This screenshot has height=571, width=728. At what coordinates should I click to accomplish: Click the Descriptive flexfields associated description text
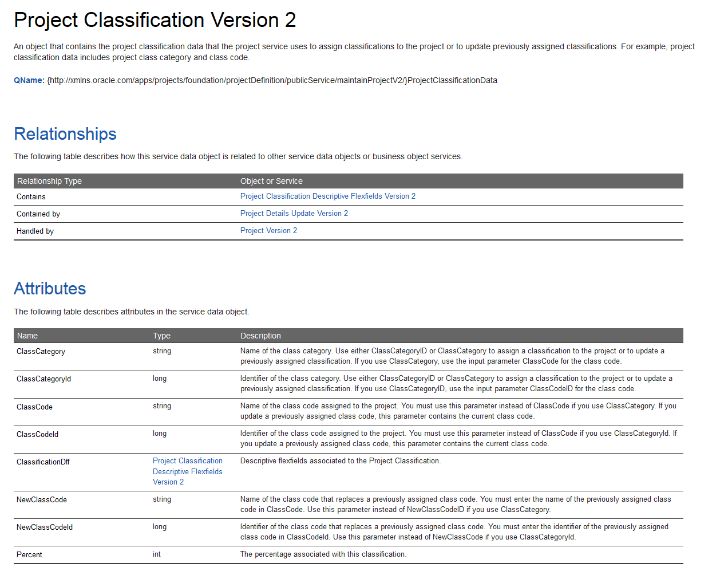click(x=341, y=461)
